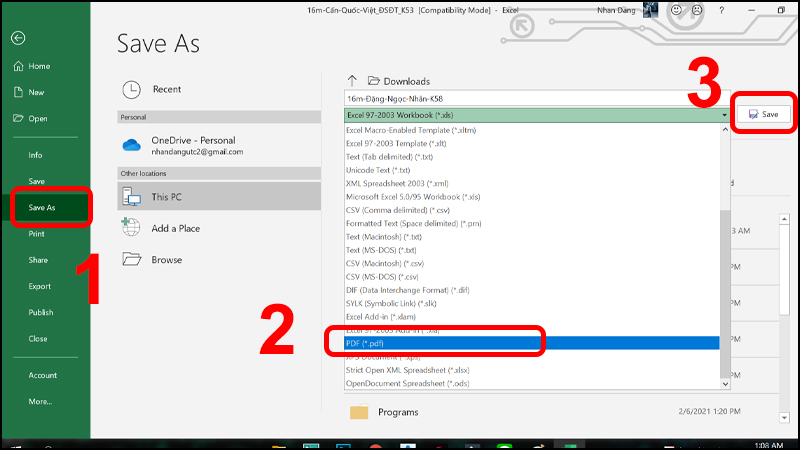Open the Home page in sidebar
This screenshot has width=800, height=450.
coord(39,66)
